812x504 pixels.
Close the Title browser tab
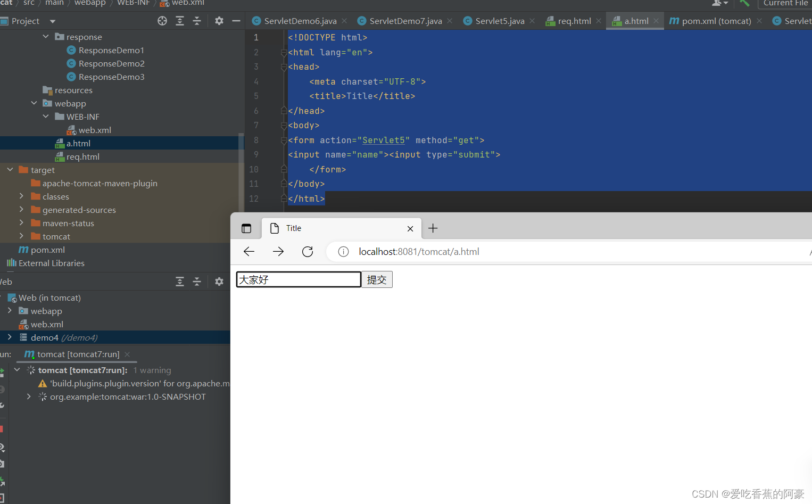click(410, 229)
